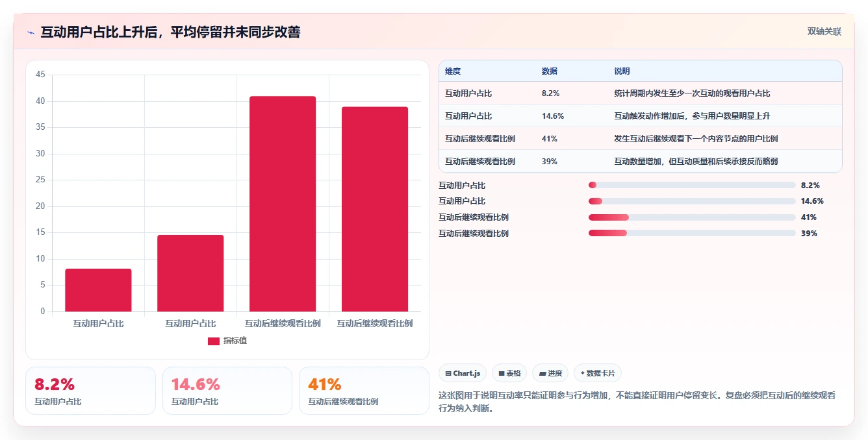
Task: Click the lightning icon before the title
Action: [x=31, y=32]
